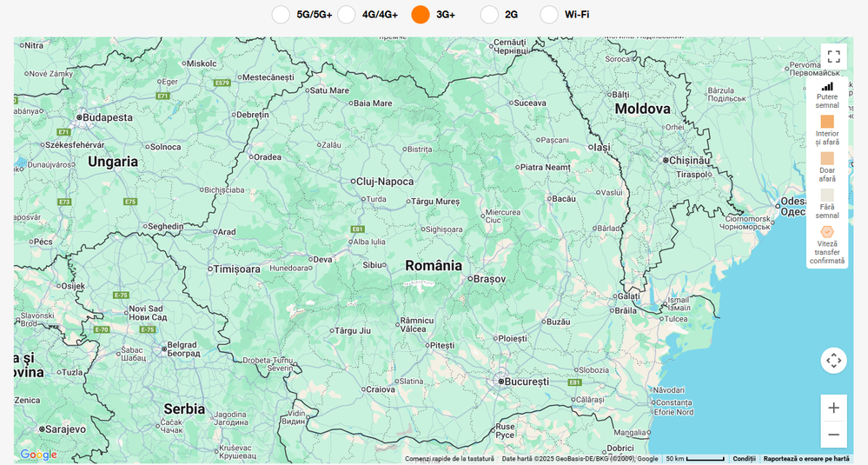The image size is (868, 465).
Task: Enable the Wi-Fi coverage layer
Action: 549,15
